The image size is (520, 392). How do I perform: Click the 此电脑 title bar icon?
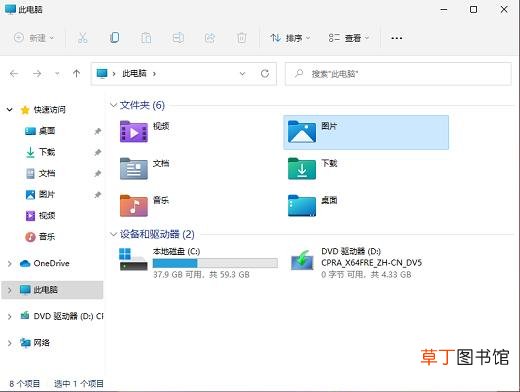coord(10,9)
